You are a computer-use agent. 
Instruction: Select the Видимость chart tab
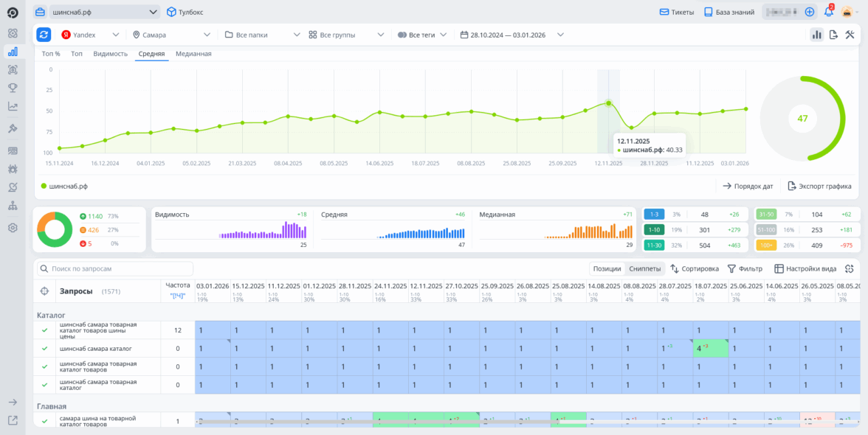tap(110, 54)
